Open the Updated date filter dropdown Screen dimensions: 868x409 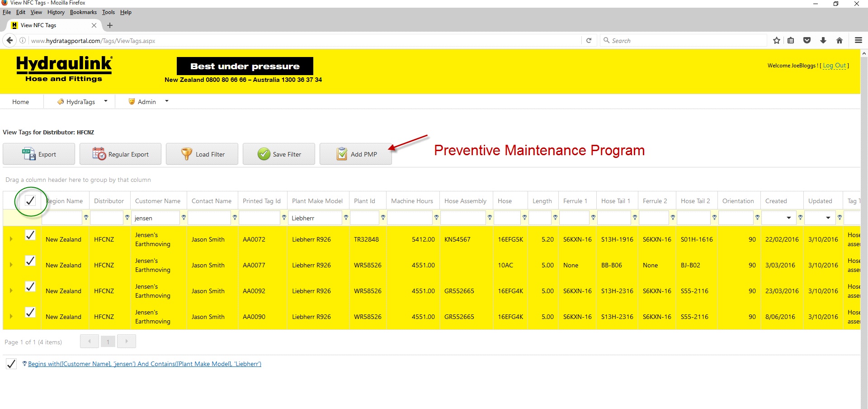pos(828,218)
